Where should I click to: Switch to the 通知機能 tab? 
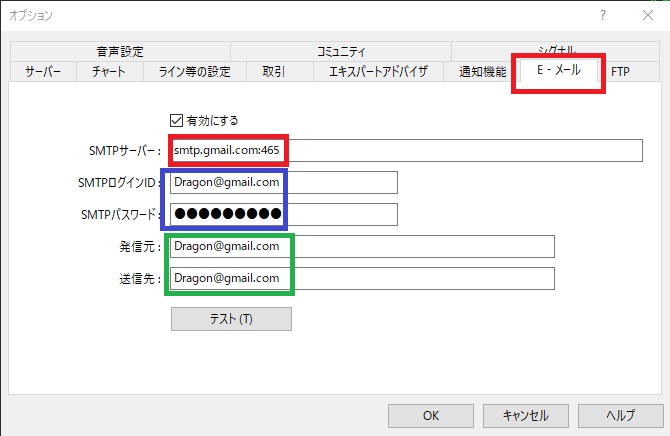(x=483, y=71)
